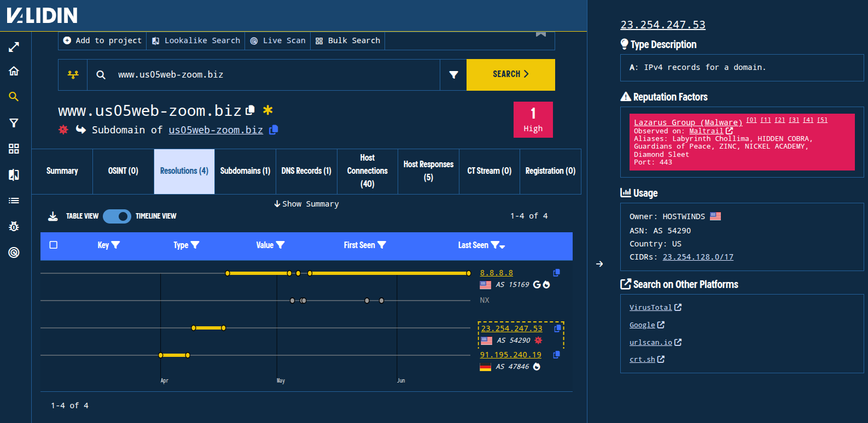Open the 91.195.240.19 link in timeline
The width and height of the screenshot is (868, 423).
(511, 355)
